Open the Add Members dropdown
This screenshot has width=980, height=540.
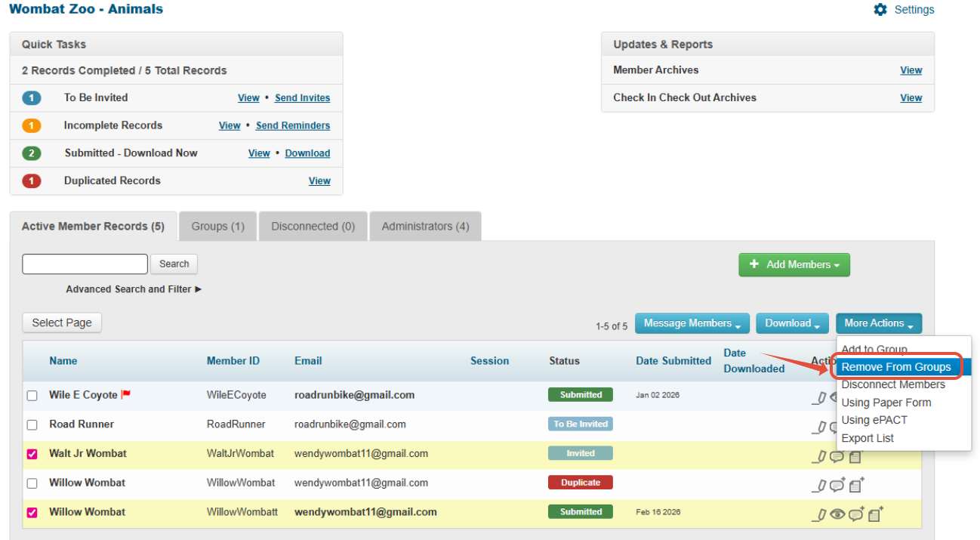pyautogui.click(x=794, y=265)
